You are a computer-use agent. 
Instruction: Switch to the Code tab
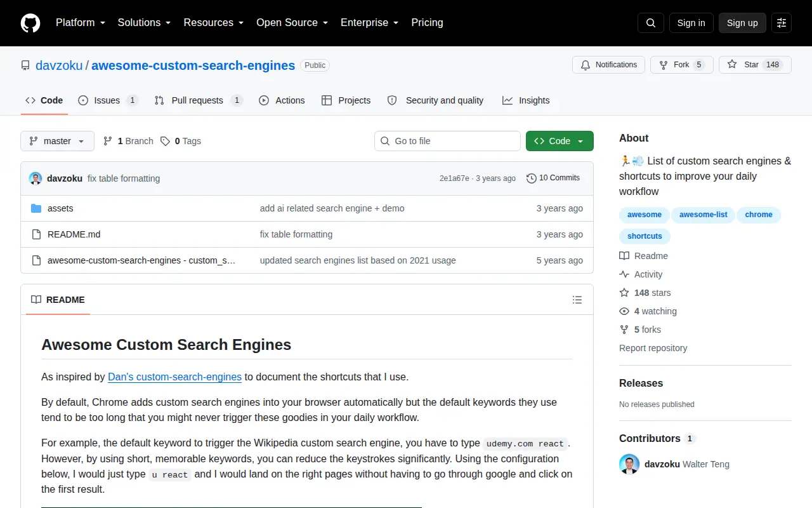(44, 100)
